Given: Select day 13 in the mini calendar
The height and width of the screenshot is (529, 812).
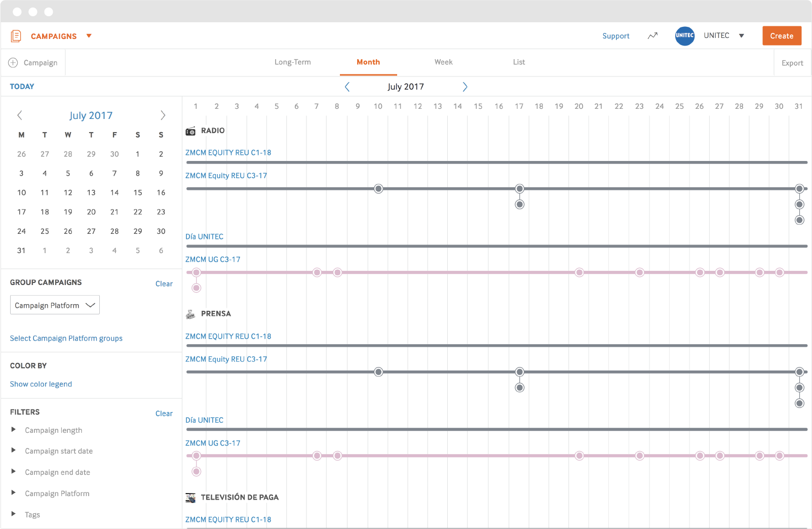Looking at the screenshot, I should tap(91, 193).
